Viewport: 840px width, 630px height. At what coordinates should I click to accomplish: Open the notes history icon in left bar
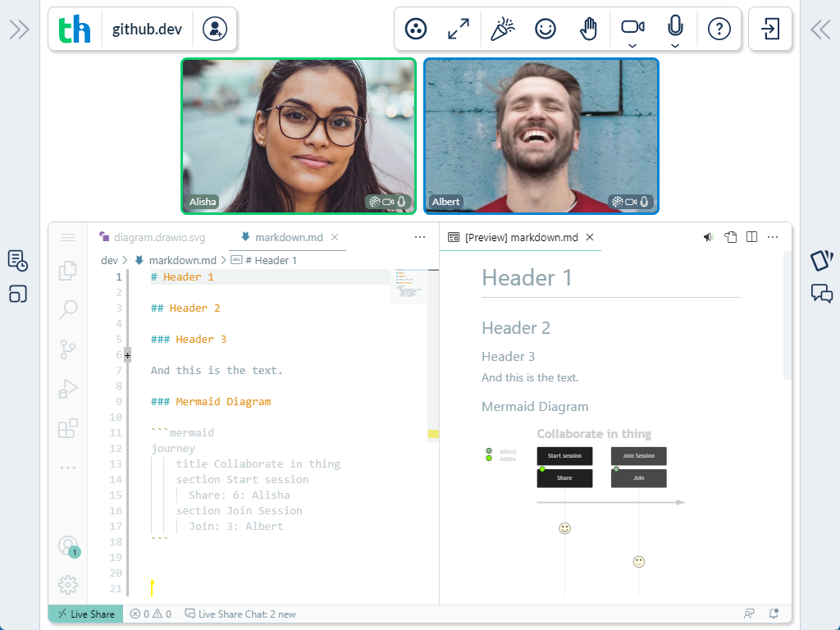(x=18, y=260)
